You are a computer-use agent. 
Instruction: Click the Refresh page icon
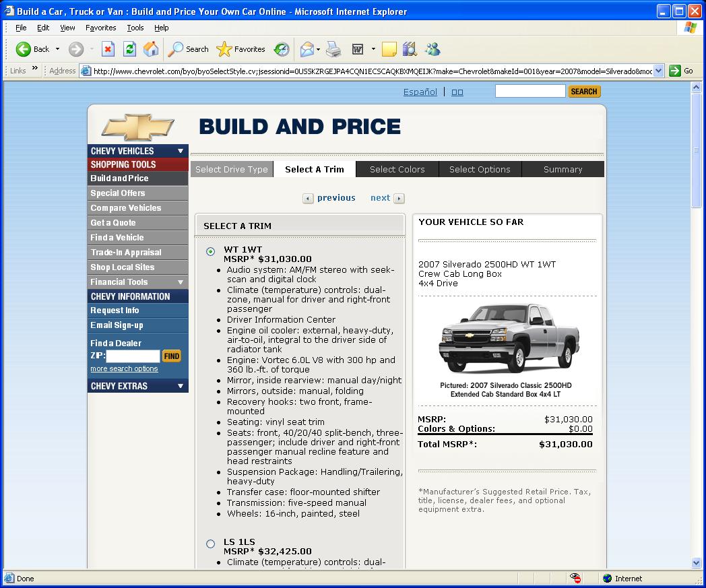coord(129,49)
